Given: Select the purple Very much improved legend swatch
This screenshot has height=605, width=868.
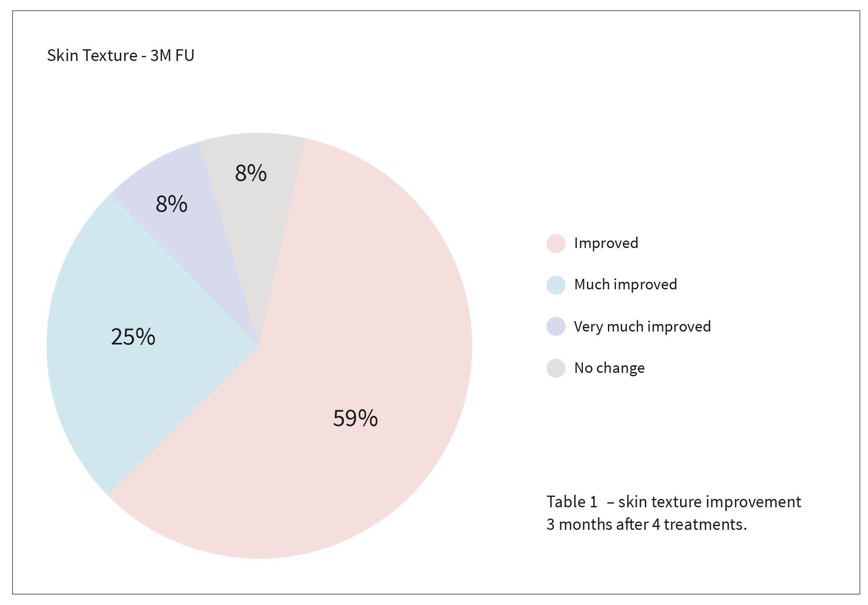Looking at the screenshot, I should [556, 327].
